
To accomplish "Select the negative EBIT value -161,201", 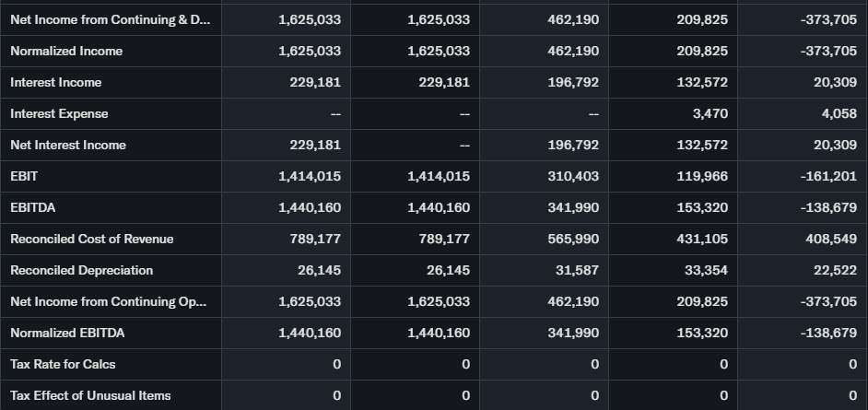I will point(829,176).
